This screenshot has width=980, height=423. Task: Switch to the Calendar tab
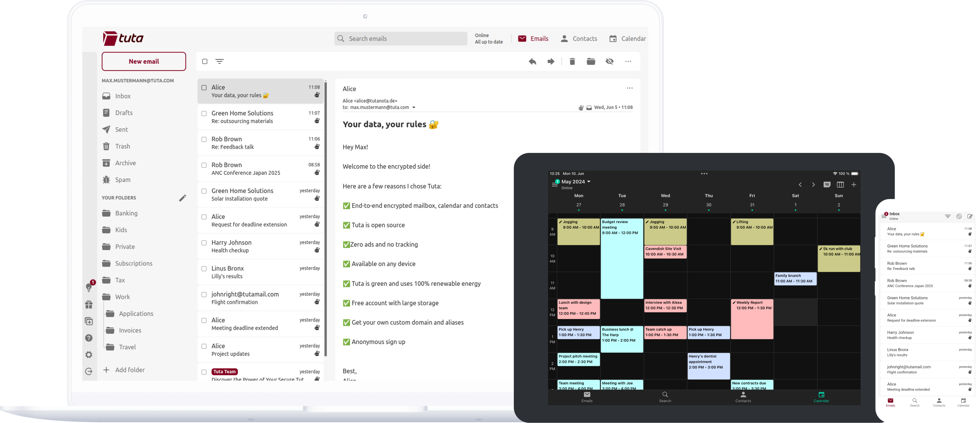click(x=627, y=38)
